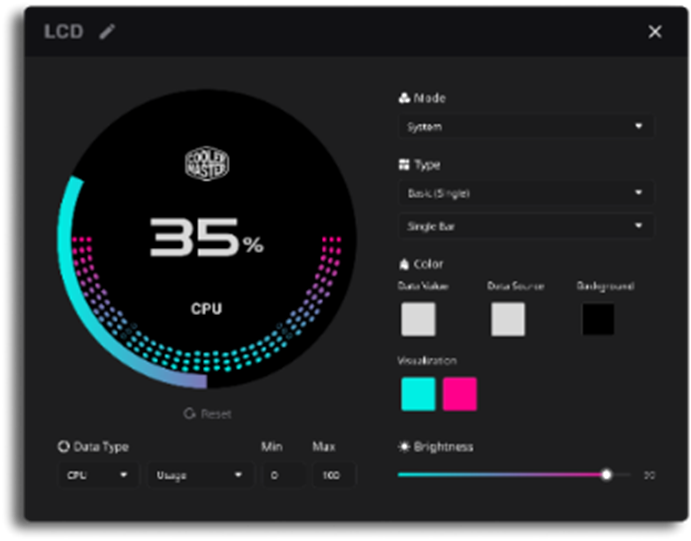Open the Single Bar style dropdown
Viewport: 691px width, 541px height.
point(525,226)
